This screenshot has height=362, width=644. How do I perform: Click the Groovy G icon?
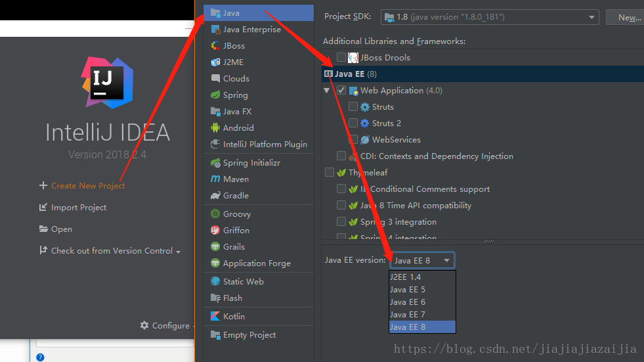[x=215, y=214]
